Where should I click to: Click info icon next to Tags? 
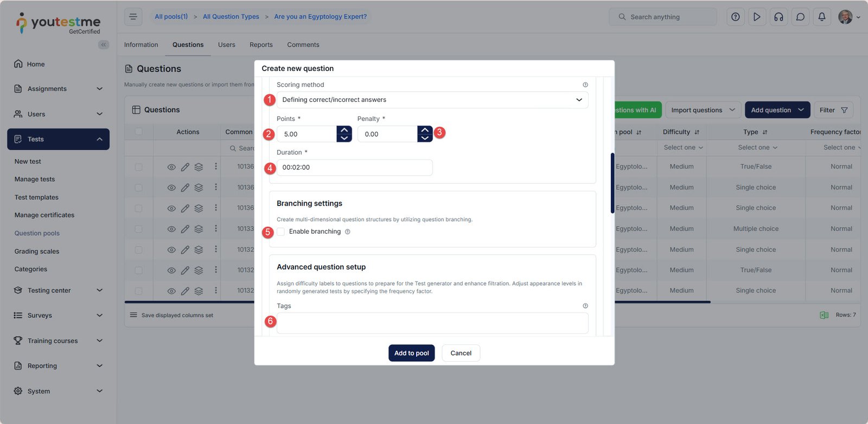(585, 306)
